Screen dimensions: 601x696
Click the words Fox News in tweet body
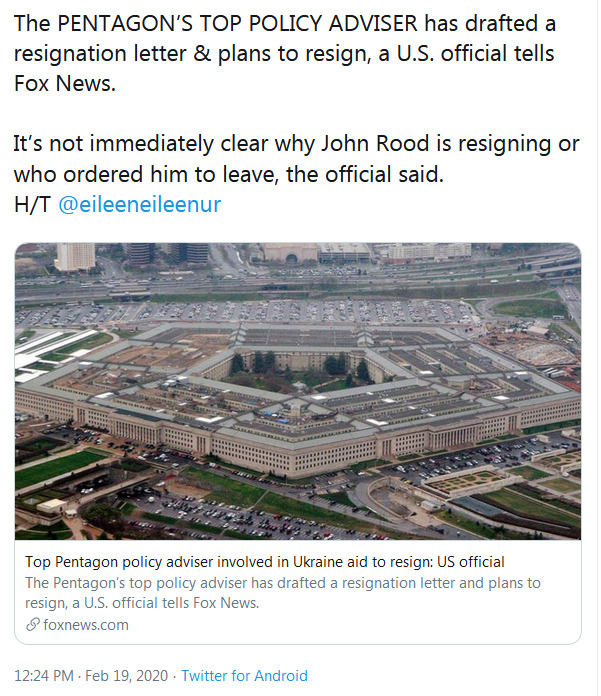point(64,84)
